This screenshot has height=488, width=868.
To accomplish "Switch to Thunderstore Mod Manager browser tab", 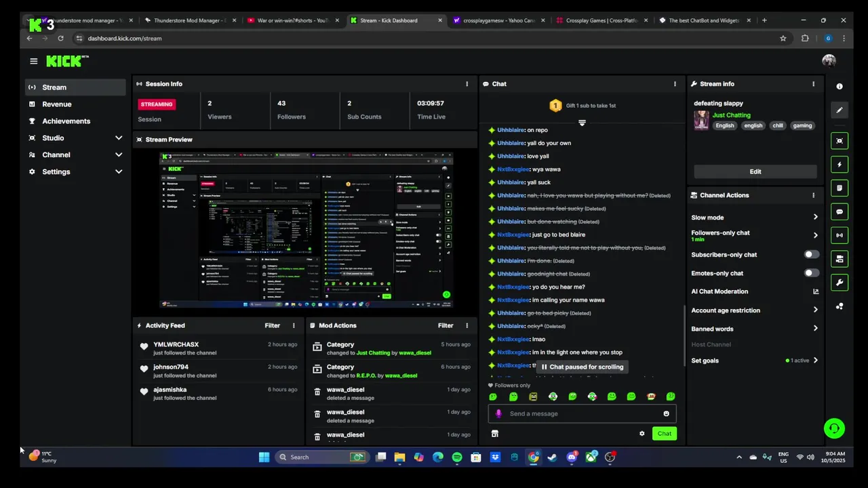I will point(189,20).
